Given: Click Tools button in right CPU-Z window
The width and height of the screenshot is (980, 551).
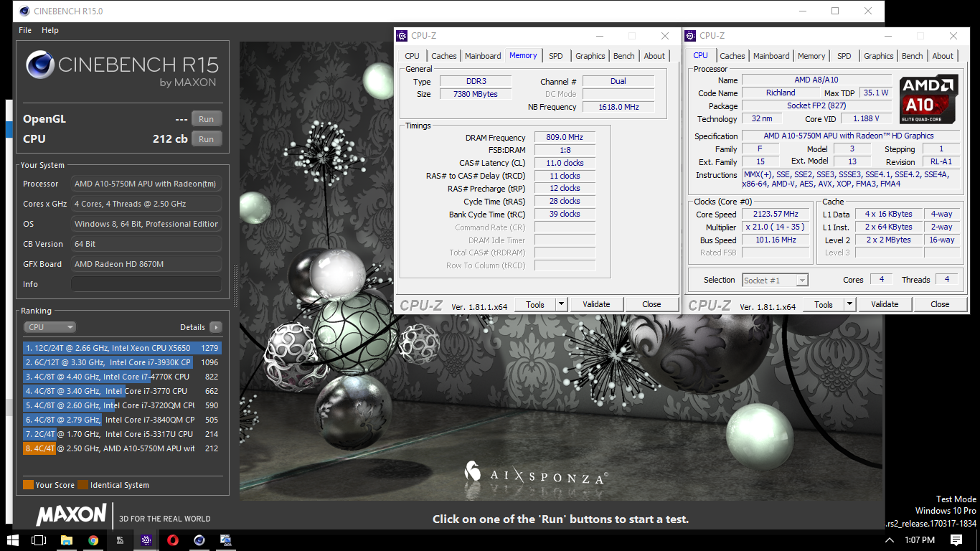Looking at the screenshot, I should 824,304.
